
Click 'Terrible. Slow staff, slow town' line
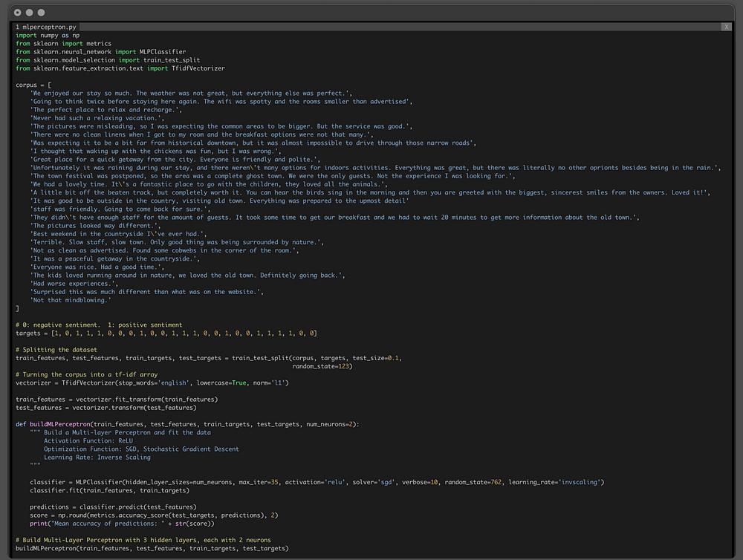177,243
